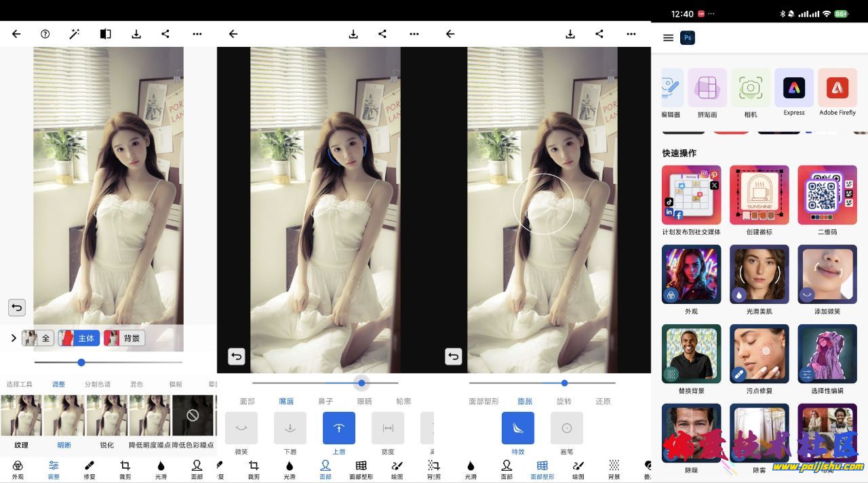This screenshot has height=483, width=868.
Task: Tap the magic wand auto-enhance icon
Action: [75, 34]
